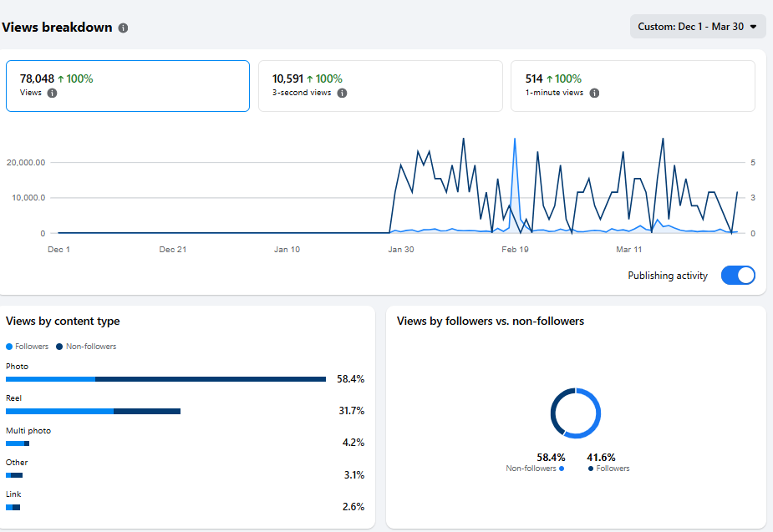Image resolution: width=773 pixels, height=532 pixels.
Task: Disable the Publishing activity toggle
Action: [x=738, y=275]
